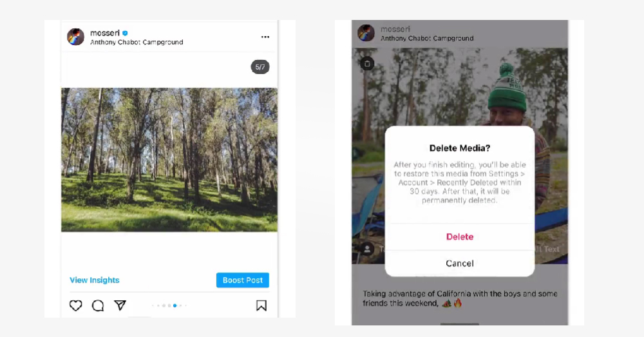644x337 pixels.
Task: Open mosseri's profile avatar in the left post
Action: click(x=75, y=37)
